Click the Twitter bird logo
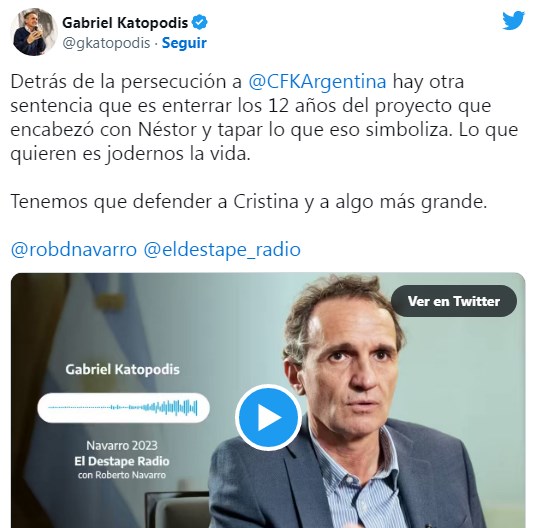The height and width of the screenshot is (528, 539). click(x=513, y=20)
